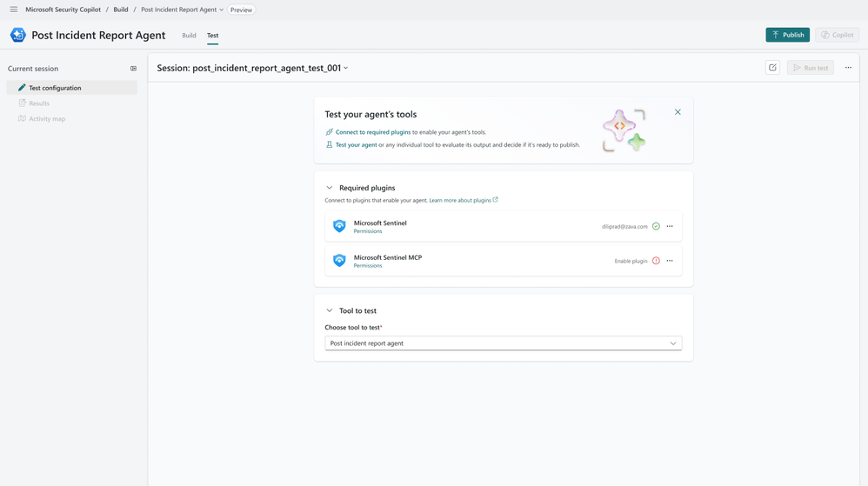Open more options for Microsoft Sentinel
Screen dimensions: 868x486
670,226
